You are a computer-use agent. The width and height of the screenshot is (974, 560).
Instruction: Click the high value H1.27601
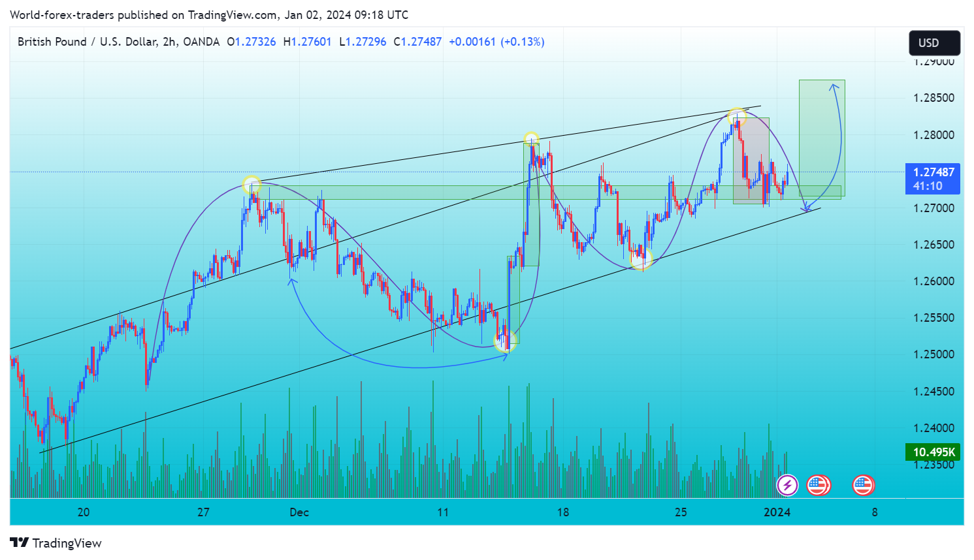tap(308, 42)
